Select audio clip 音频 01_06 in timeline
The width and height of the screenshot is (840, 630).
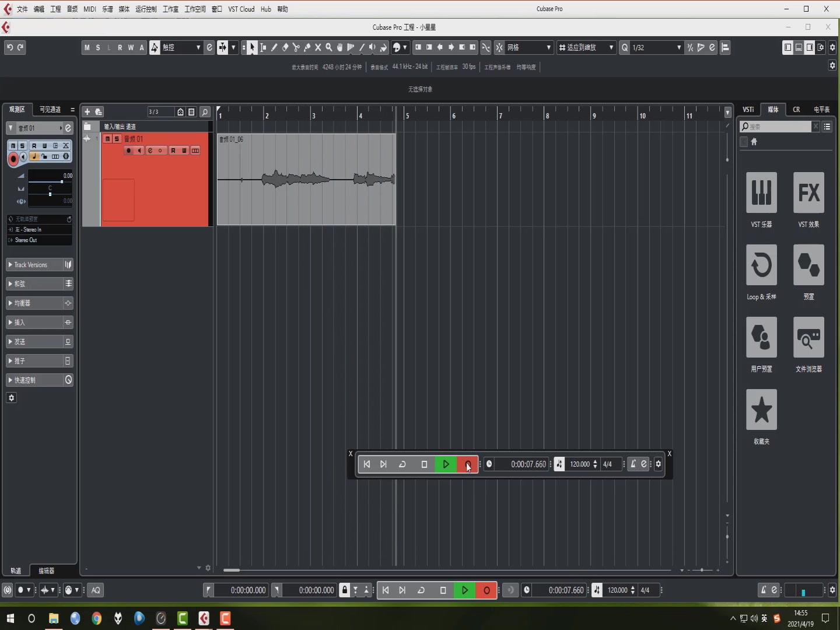[x=306, y=179]
